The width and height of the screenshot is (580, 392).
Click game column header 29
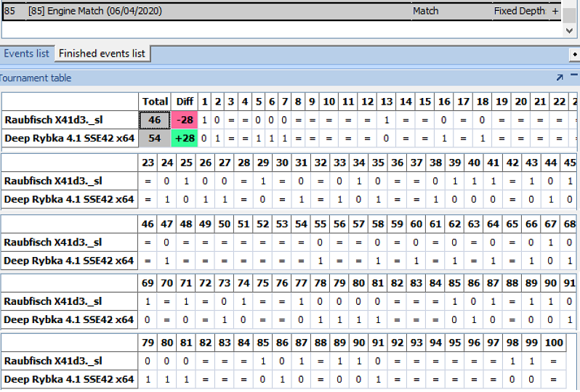(263, 163)
